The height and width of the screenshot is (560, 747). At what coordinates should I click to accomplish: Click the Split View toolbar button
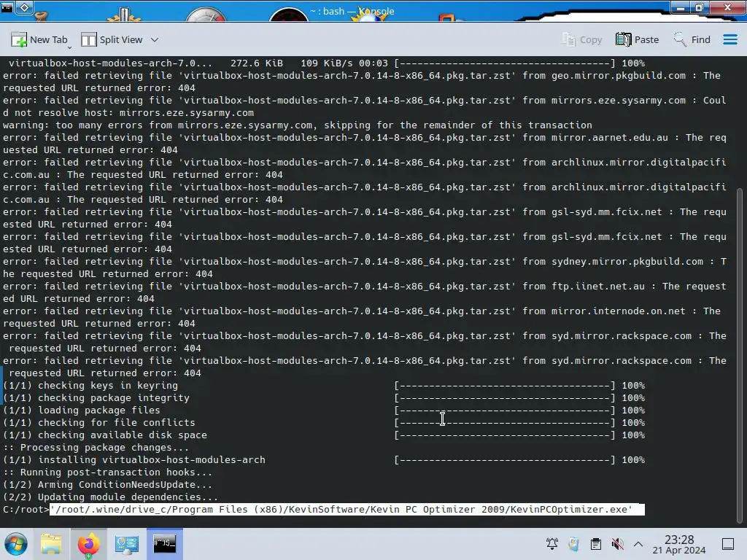pos(112,40)
